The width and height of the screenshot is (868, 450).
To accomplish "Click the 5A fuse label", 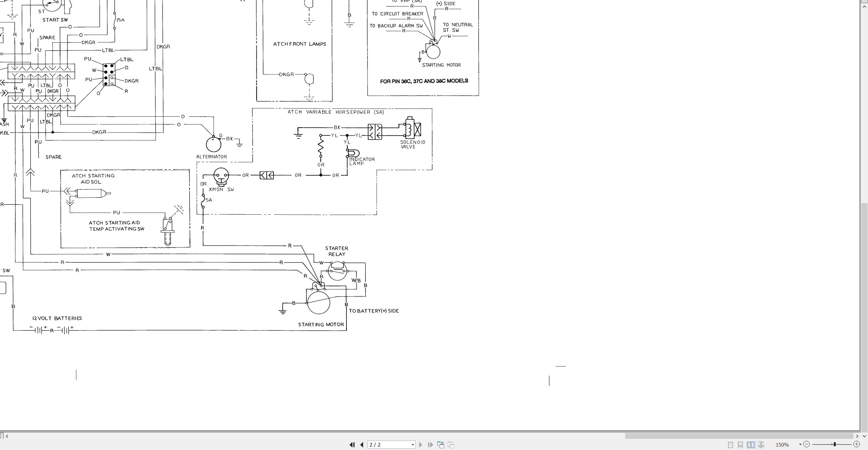I will (209, 200).
